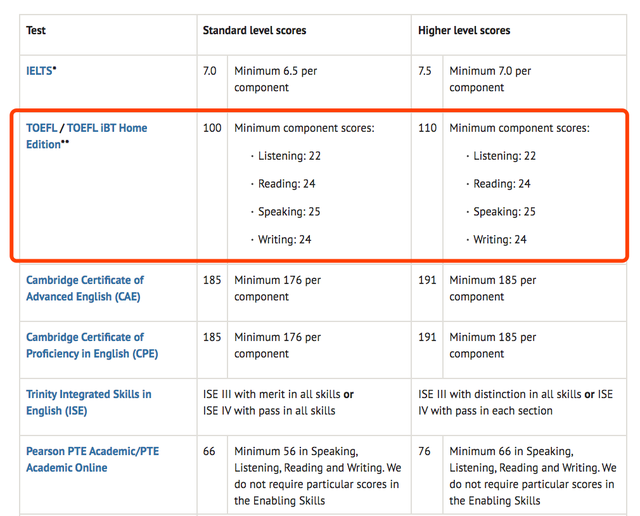640x516 pixels.
Task: Click the TOEFL link
Action: point(42,128)
